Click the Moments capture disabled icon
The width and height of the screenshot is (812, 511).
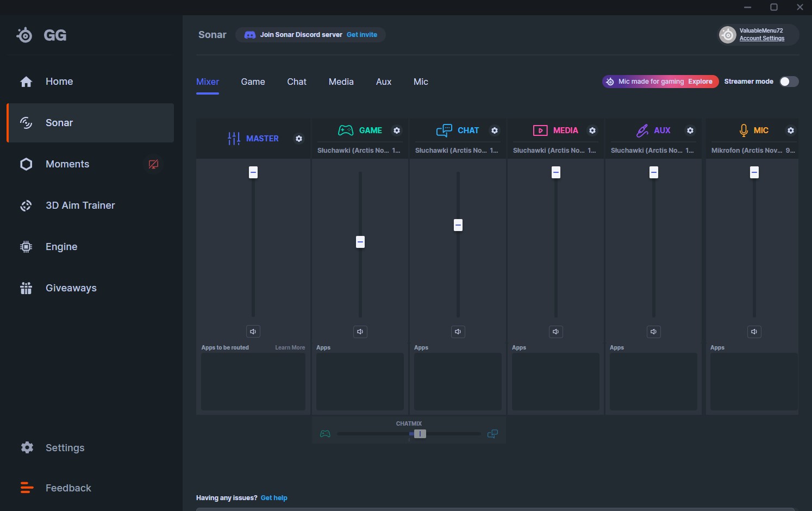[x=154, y=164]
